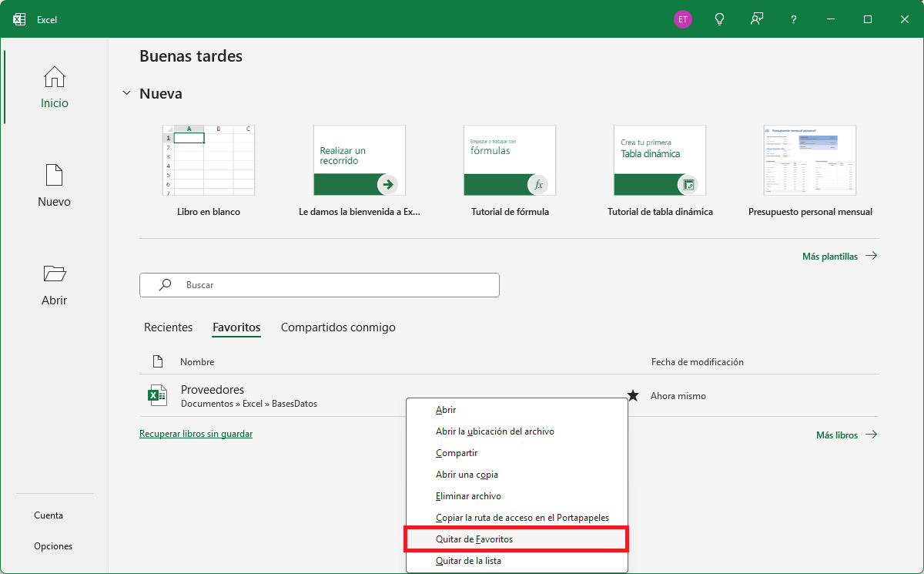This screenshot has width=924, height=574.
Task: Choose Quitar de Favoritos menu entry
Action: tap(517, 539)
